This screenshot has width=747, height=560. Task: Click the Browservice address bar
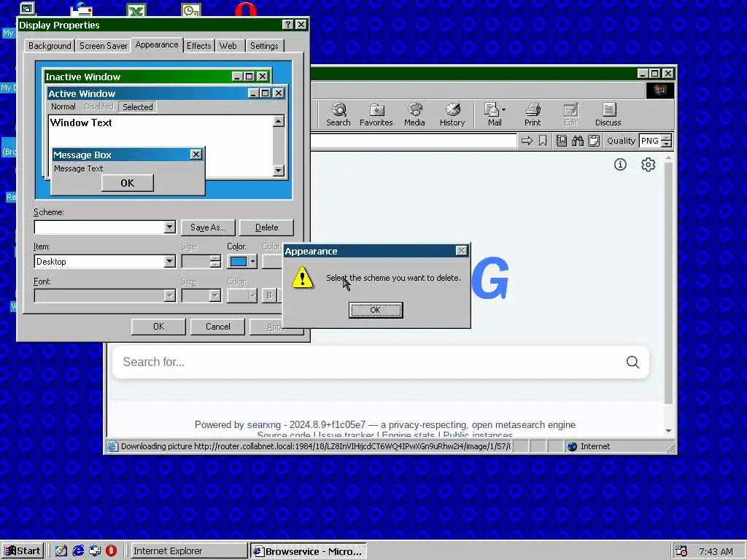(x=414, y=141)
